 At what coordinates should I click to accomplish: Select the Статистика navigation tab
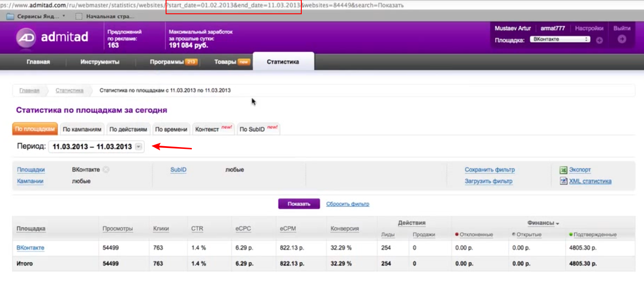point(283,62)
